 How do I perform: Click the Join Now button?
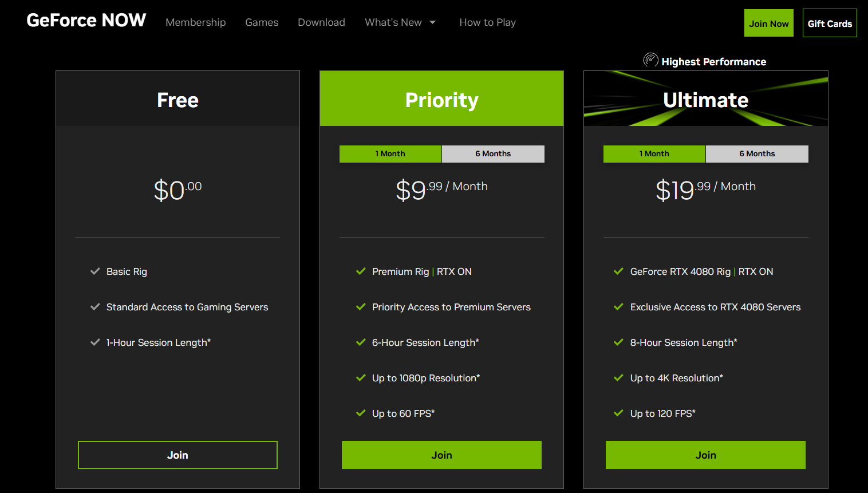(769, 23)
